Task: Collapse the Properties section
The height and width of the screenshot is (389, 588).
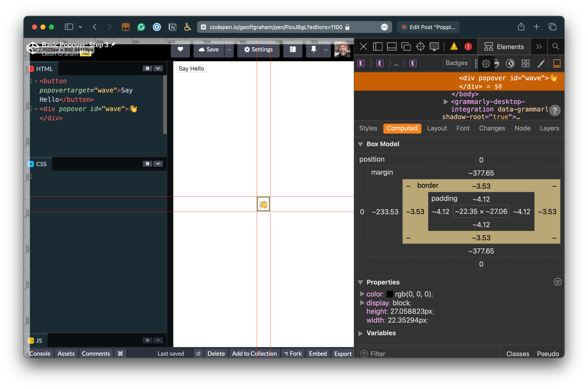Action: (360, 282)
